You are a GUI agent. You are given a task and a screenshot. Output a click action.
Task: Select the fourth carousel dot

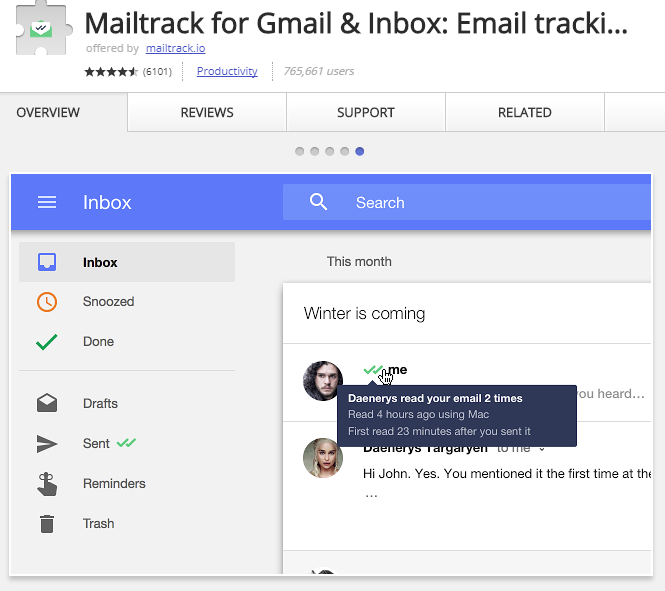click(x=344, y=151)
